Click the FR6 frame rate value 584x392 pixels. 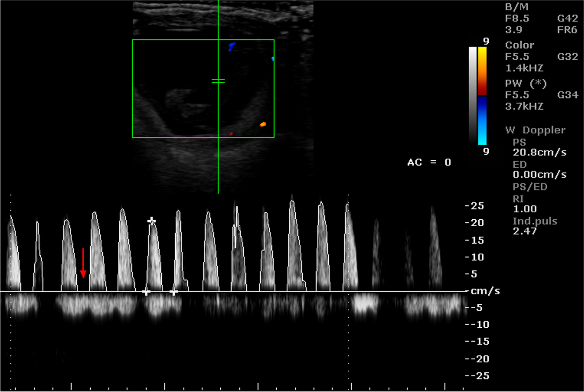[x=568, y=30]
